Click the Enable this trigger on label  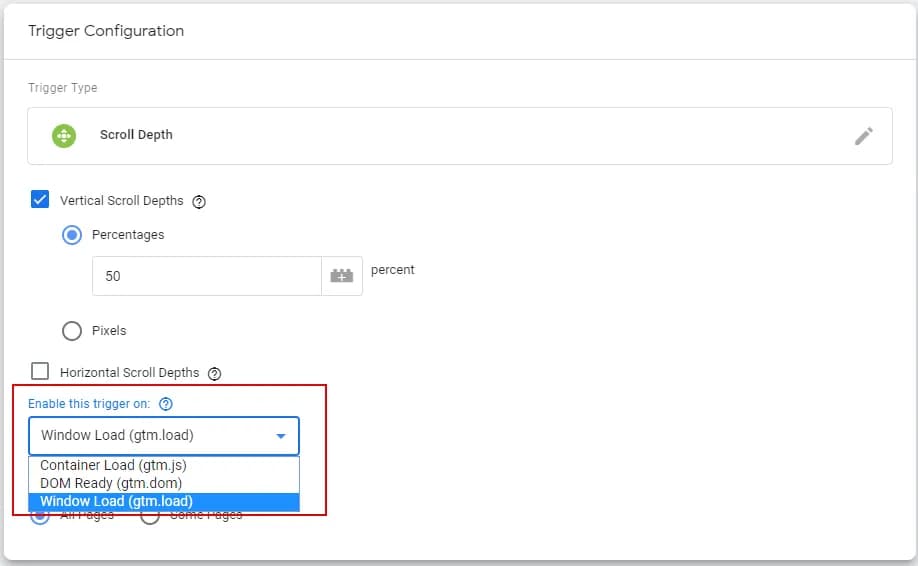click(x=89, y=404)
